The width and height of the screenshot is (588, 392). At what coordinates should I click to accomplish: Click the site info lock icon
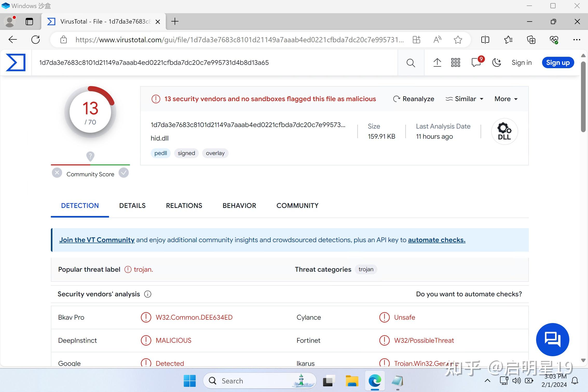(64, 40)
